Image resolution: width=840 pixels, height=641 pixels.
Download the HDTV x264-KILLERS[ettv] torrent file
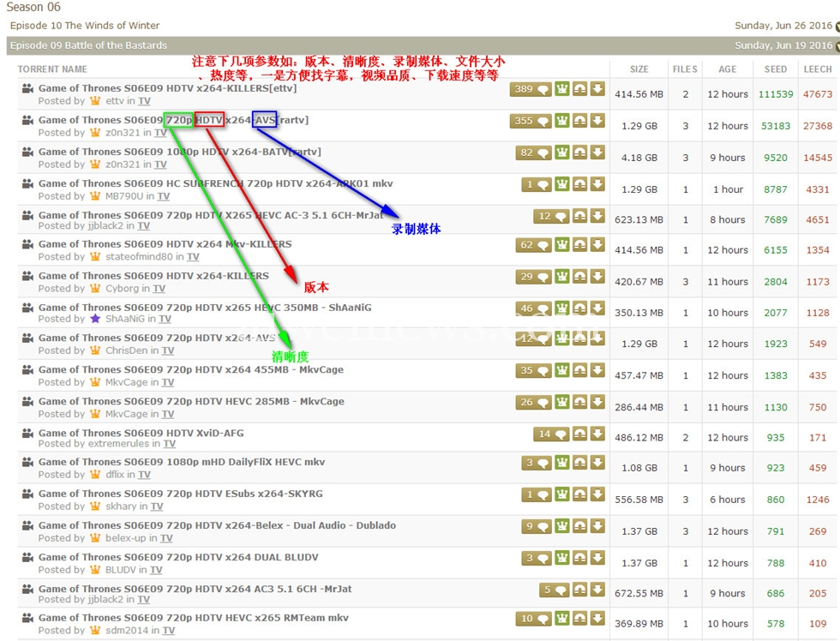coord(597,89)
